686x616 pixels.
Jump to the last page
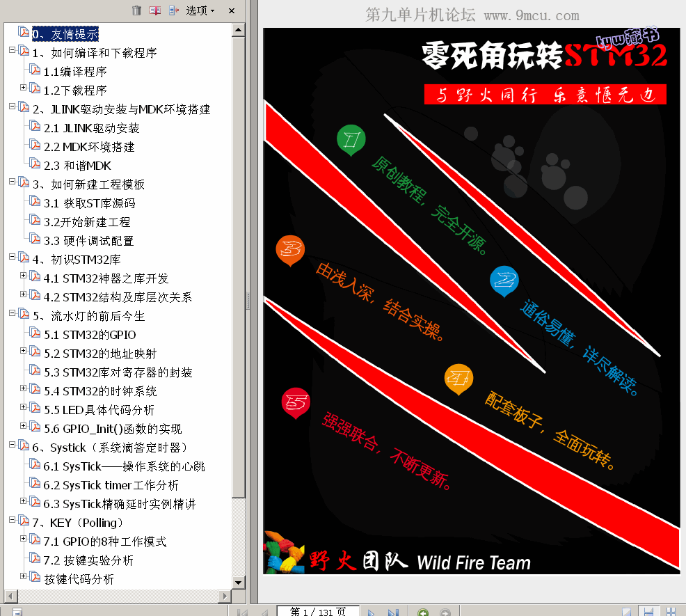pos(393,612)
